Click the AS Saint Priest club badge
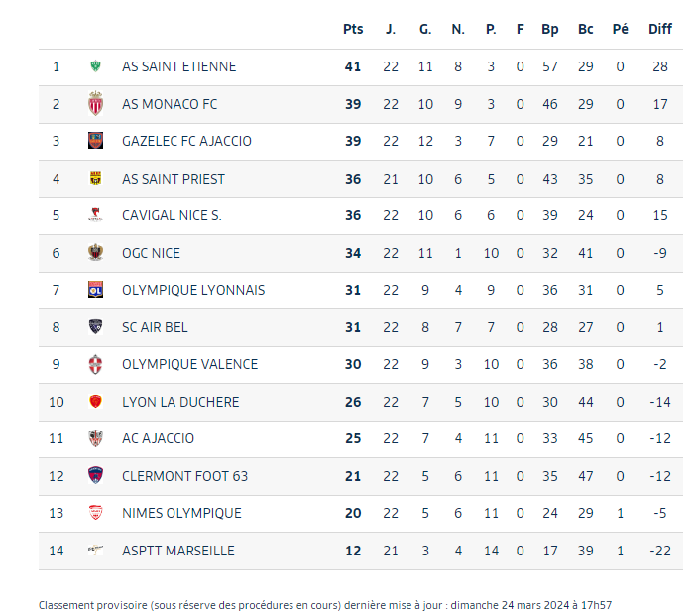Image resolution: width=697 pixels, height=616 pixels. click(96, 179)
